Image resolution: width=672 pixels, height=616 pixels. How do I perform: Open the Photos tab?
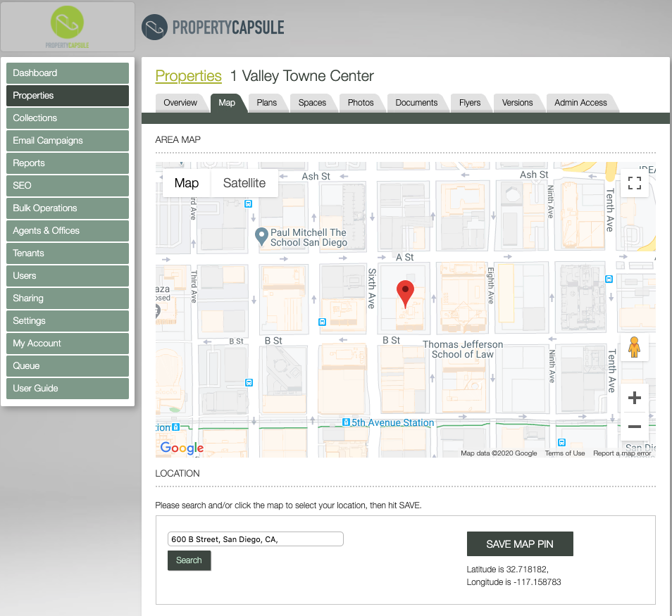[x=361, y=103]
